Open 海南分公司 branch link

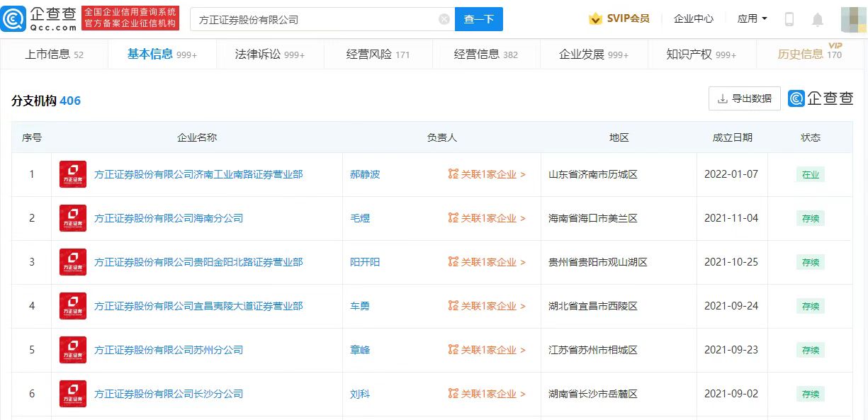(169, 218)
